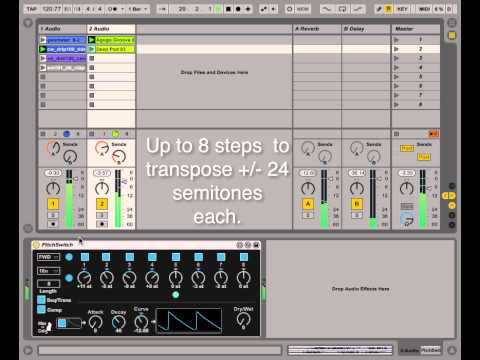This screenshot has width=480, height=360.
Task: Click the Master track volume field
Action: 407,173
